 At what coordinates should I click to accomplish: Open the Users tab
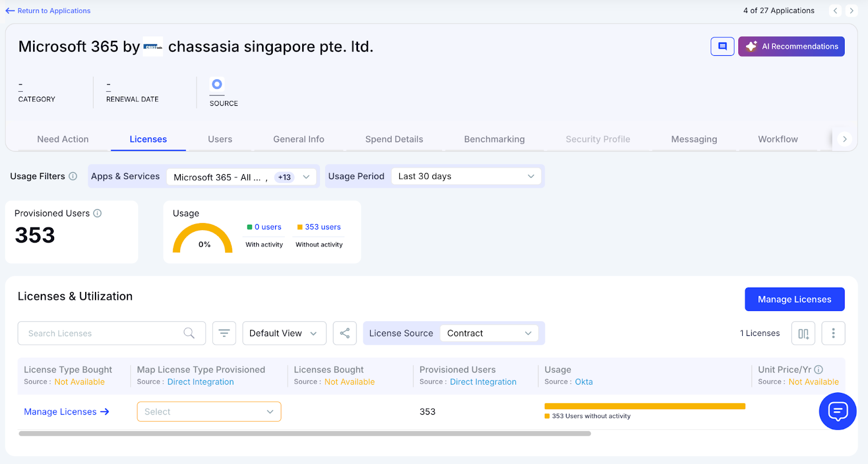tap(220, 139)
